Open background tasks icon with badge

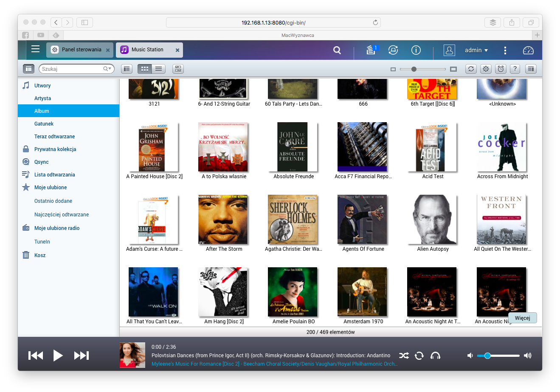pos(372,50)
